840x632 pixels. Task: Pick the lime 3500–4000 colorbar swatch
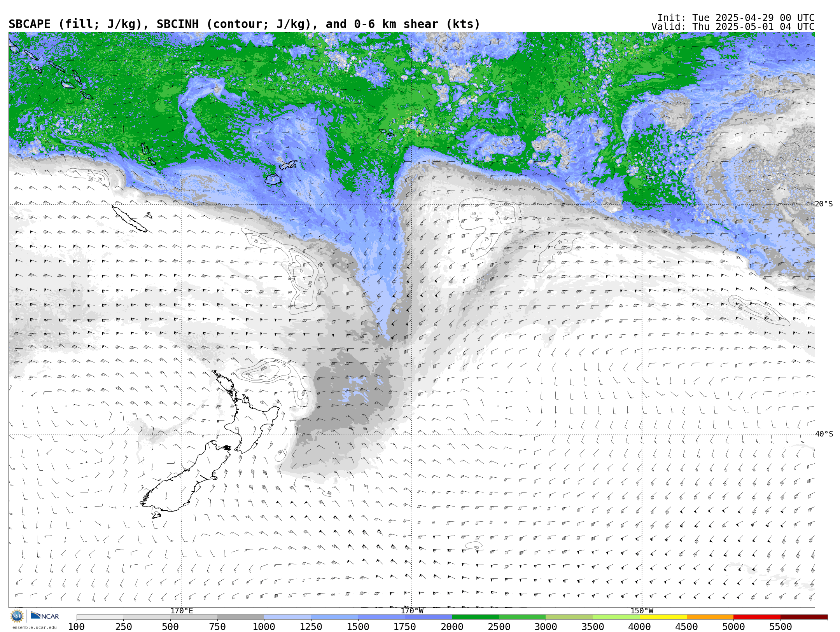click(x=616, y=617)
